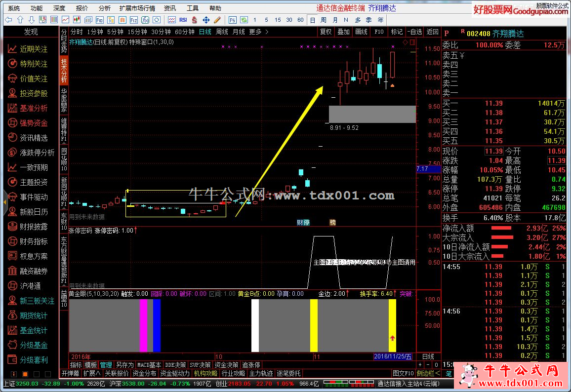The width and height of the screenshot is (571, 392).
Task: Toggle 复权 price adjustment button
Action: coord(326,32)
